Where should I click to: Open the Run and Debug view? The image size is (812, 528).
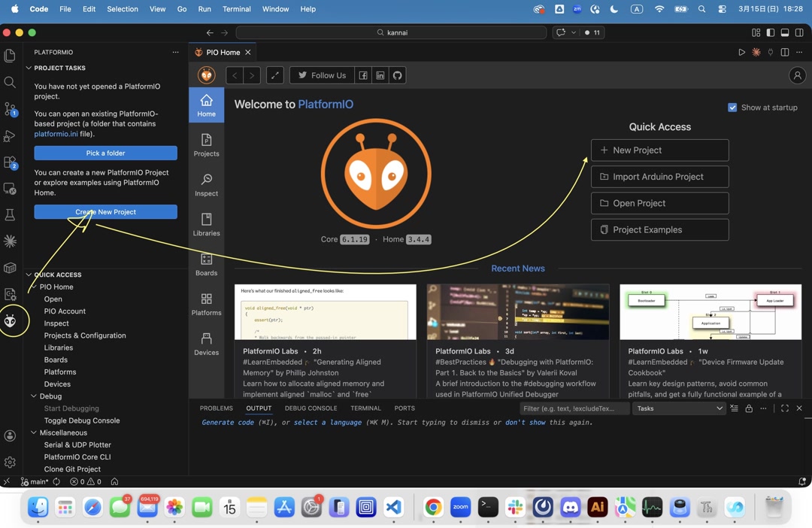click(x=10, y=136)
